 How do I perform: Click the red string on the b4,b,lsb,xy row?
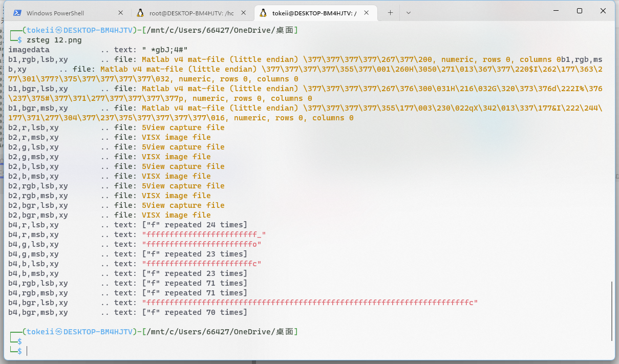pyautogui.click(x=202, y=264)
